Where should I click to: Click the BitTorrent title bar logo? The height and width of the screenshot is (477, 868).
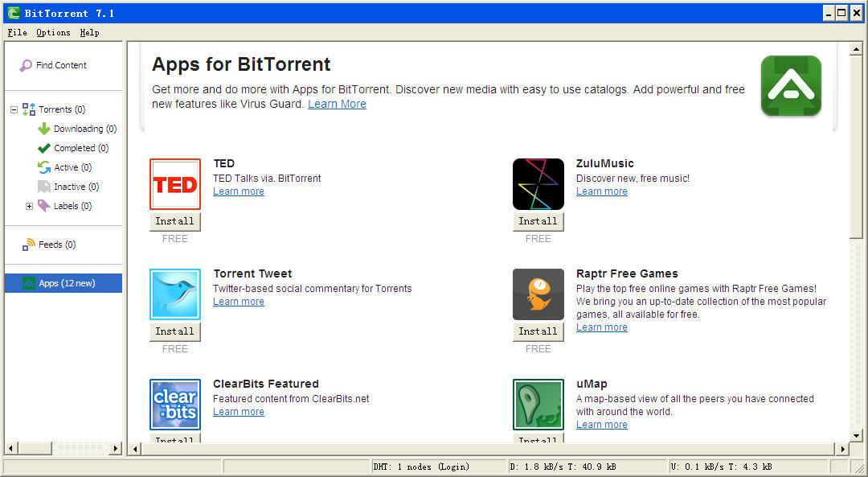tap(14, 13)
